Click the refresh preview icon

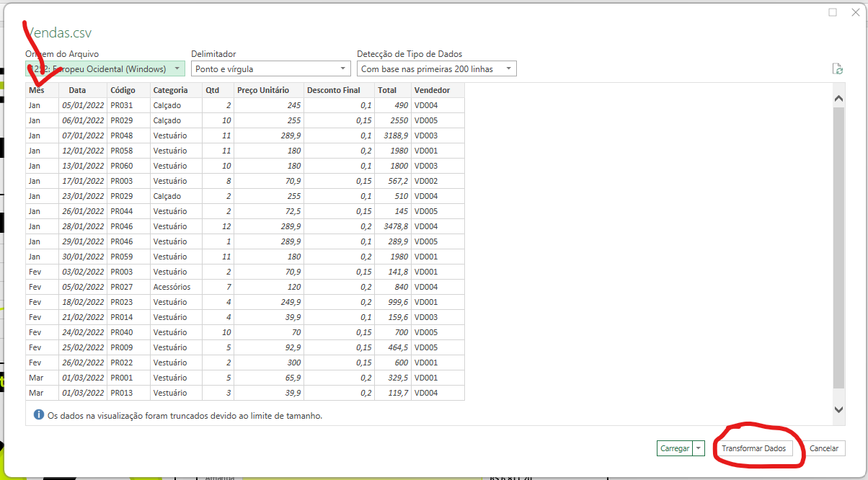pos(837,69)
